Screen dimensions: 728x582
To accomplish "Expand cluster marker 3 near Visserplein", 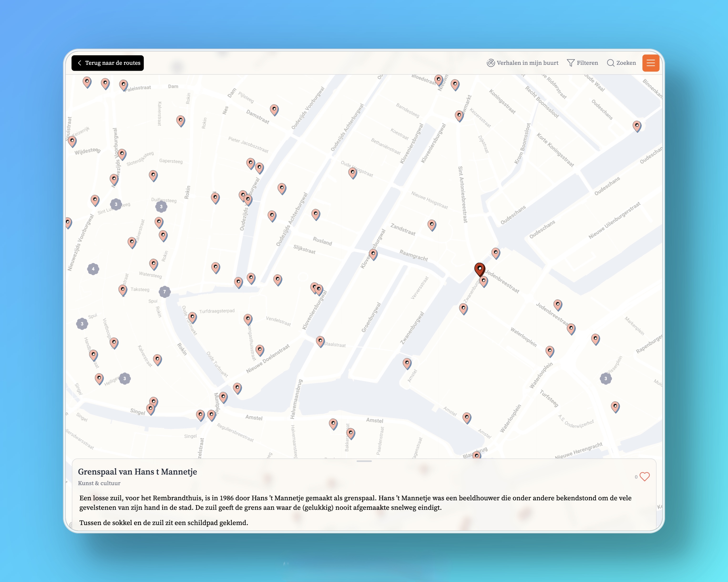I will [x=605, y=378].
